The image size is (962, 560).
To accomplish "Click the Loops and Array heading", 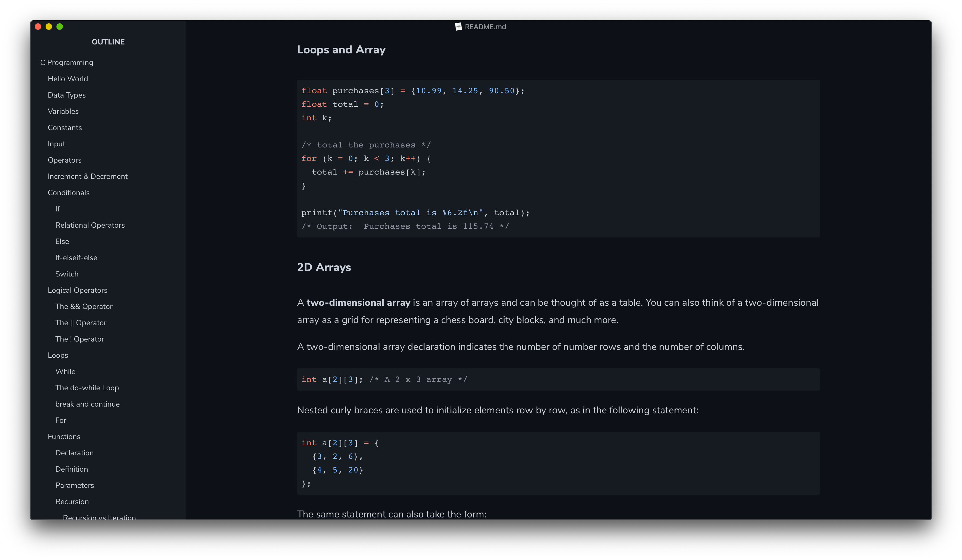I will [x=341, y=50].
